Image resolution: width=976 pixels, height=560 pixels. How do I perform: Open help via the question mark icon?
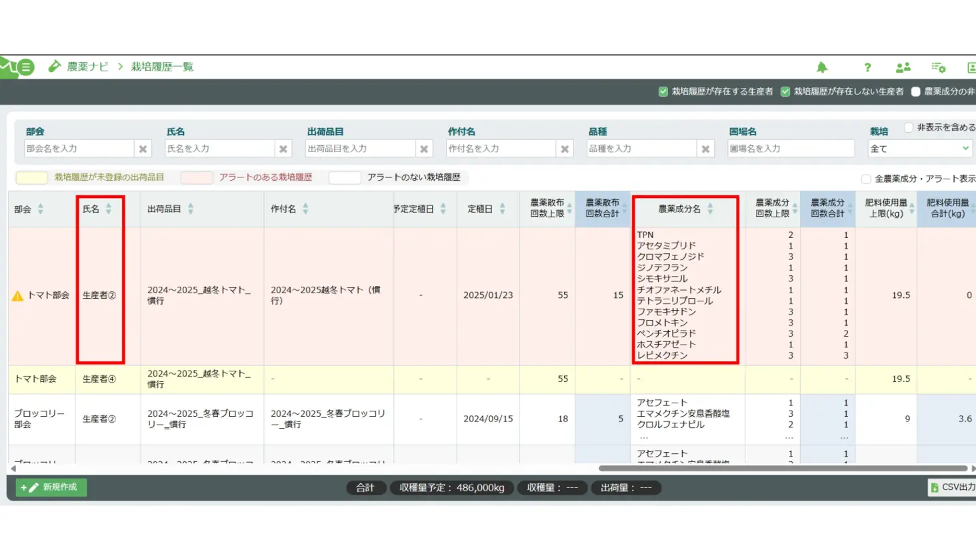click(867, 67)
